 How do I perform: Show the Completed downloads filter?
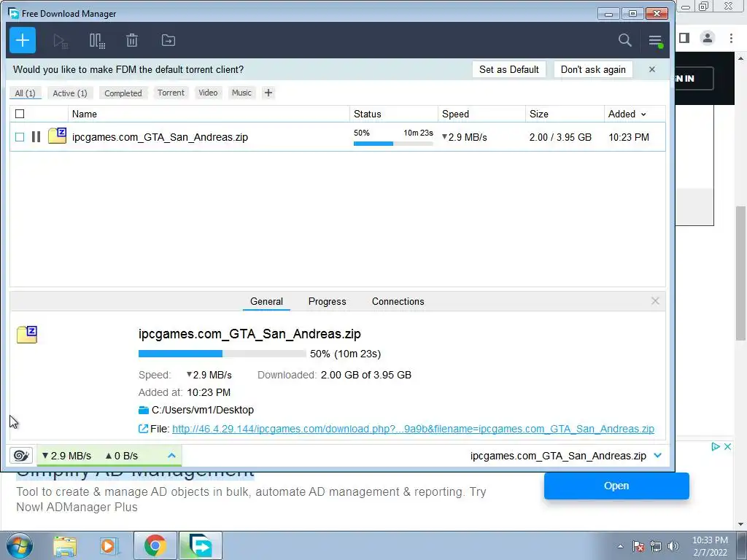[123, 93]
